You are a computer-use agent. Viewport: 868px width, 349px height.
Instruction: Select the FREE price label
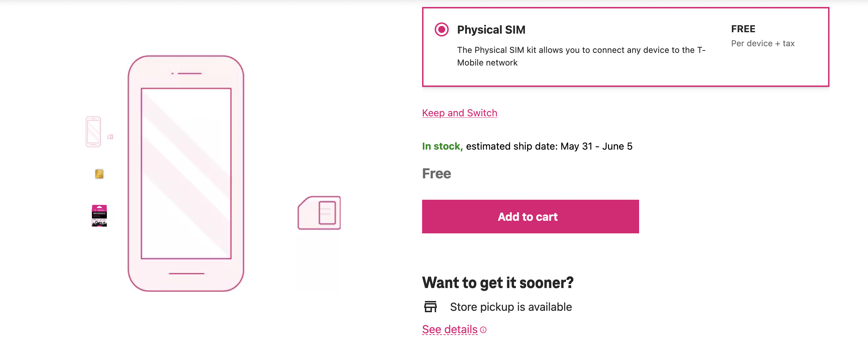(x=743, y=29)
